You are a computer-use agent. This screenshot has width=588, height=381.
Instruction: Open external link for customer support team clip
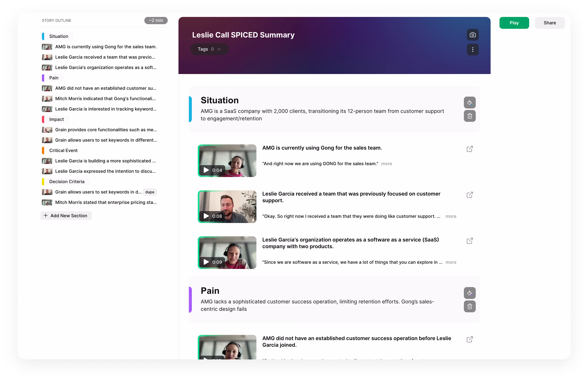pyautogui.click(x=469, y=195)
